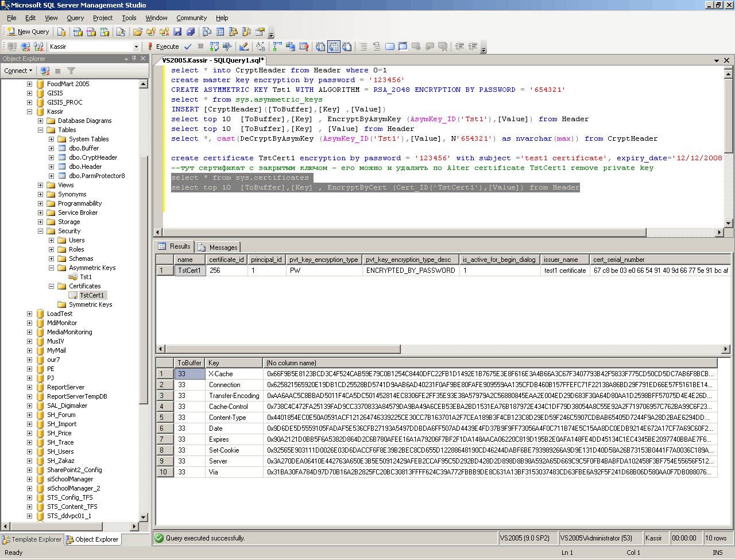Click the Save All icon
Image resolution: width=735 pixels, height=560 pixels.
189,32
